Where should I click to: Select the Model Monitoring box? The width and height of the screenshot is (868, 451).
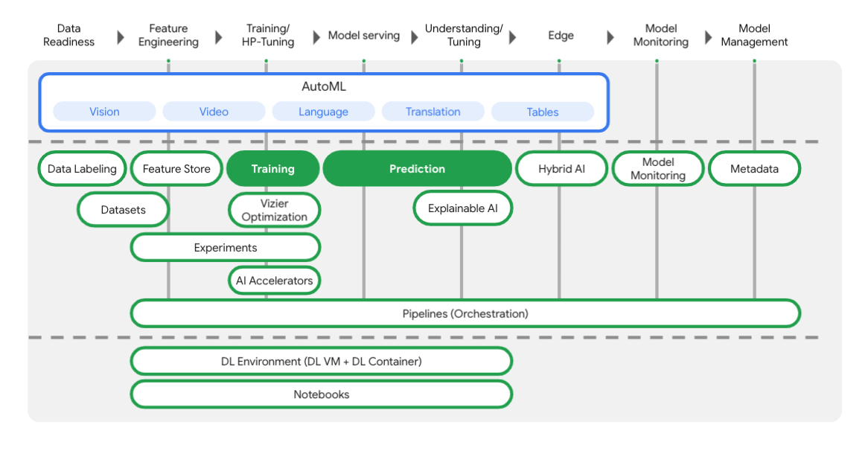coord(657,169)
